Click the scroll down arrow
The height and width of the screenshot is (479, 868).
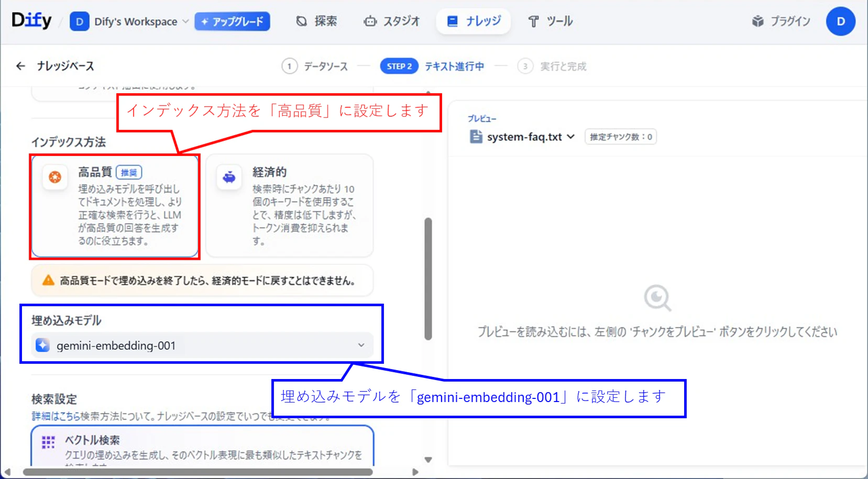coord(428,460)
